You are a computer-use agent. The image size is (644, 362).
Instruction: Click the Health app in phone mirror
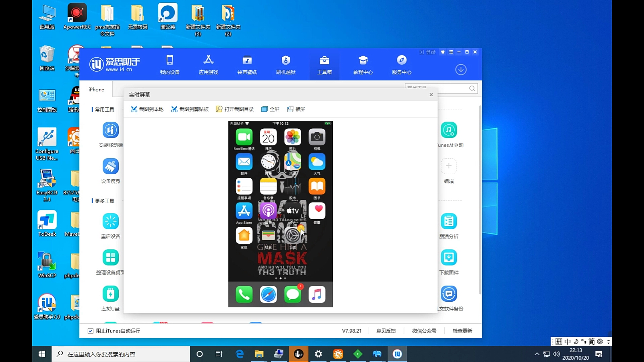pos(317,211)
